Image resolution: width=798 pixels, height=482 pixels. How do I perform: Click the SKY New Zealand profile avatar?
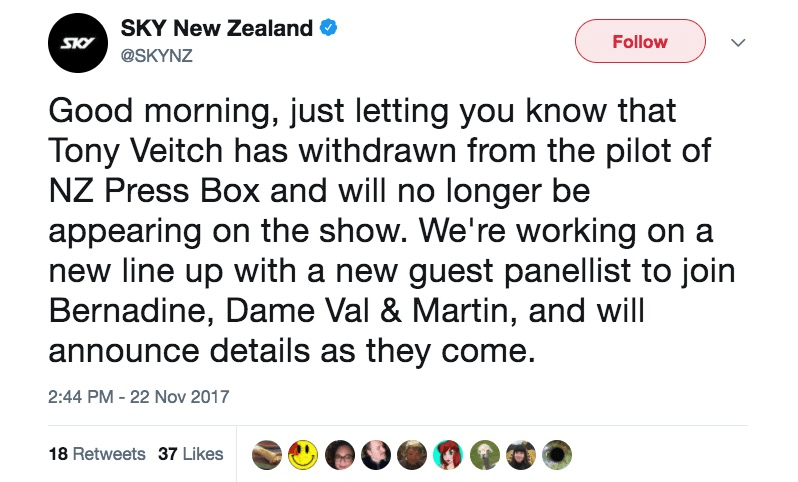pos(78,42)
